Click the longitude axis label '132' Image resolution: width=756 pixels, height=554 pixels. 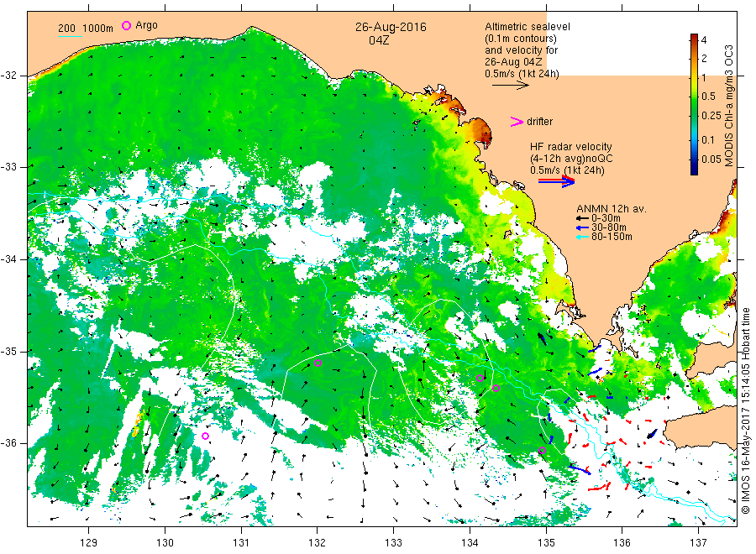318,543
